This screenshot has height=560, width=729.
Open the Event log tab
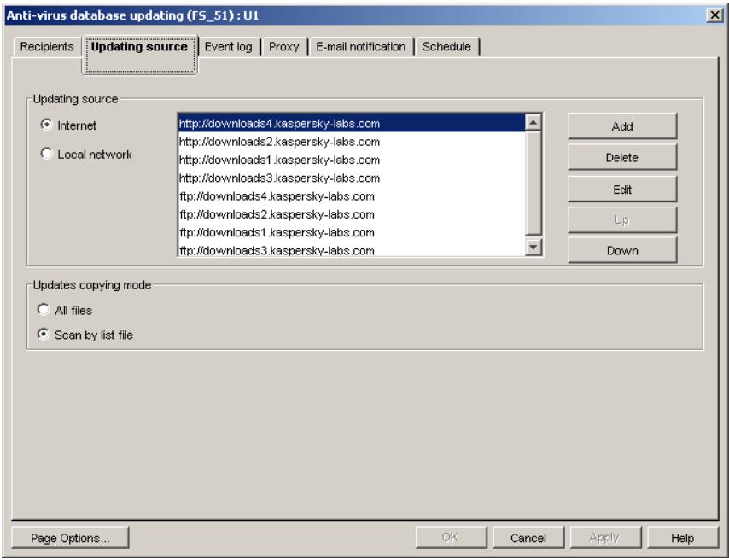228,46
